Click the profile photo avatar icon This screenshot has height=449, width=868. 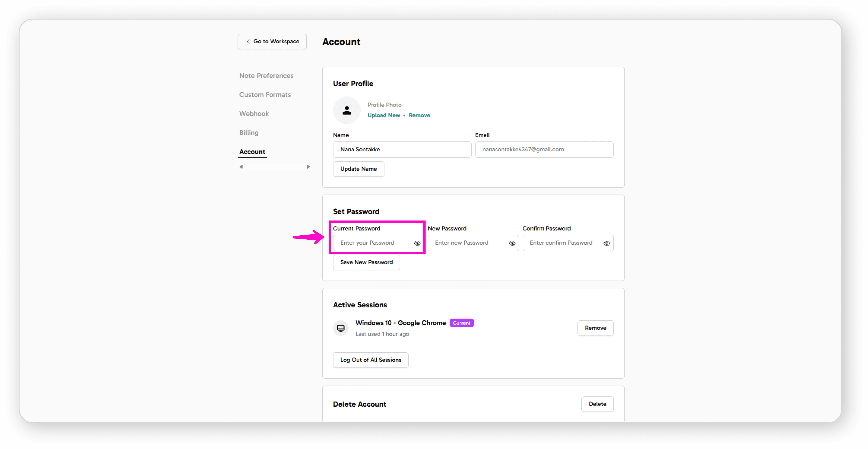coord(347,110)
